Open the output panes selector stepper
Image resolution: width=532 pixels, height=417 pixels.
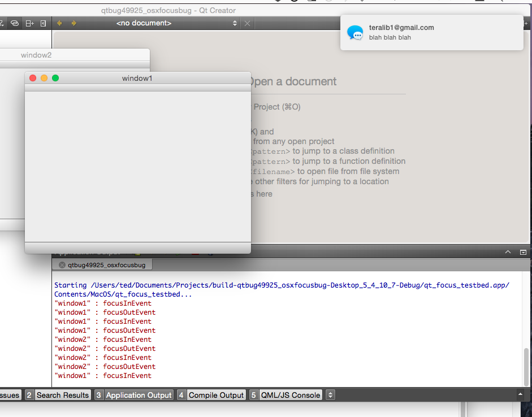(331, 395)
